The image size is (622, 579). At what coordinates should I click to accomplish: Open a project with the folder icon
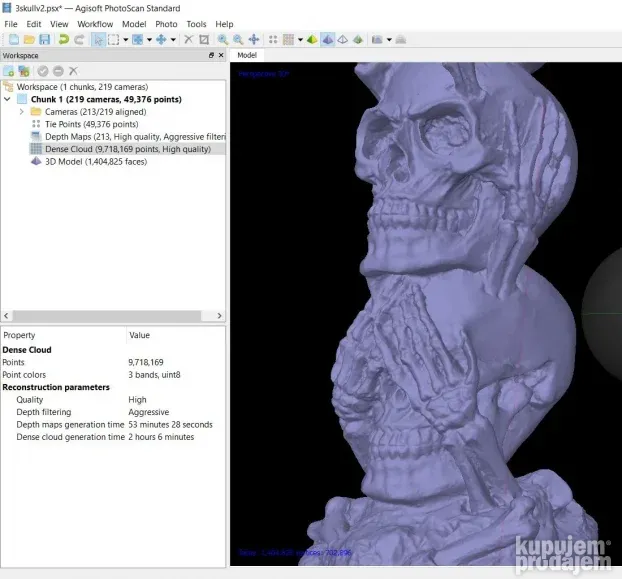pyautogui.click(x=29, y=40)
